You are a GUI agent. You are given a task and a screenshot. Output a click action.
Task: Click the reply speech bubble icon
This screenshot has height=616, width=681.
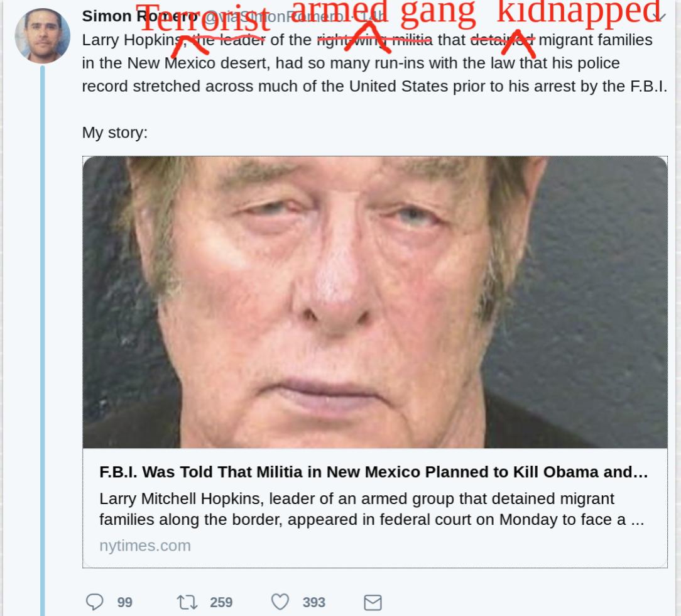pos(94,602)
